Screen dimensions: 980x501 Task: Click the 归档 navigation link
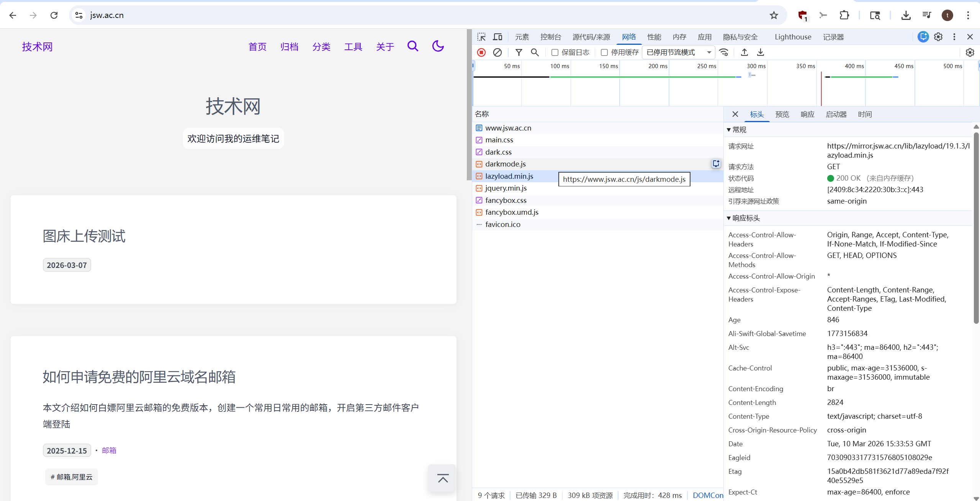[289, 47]
